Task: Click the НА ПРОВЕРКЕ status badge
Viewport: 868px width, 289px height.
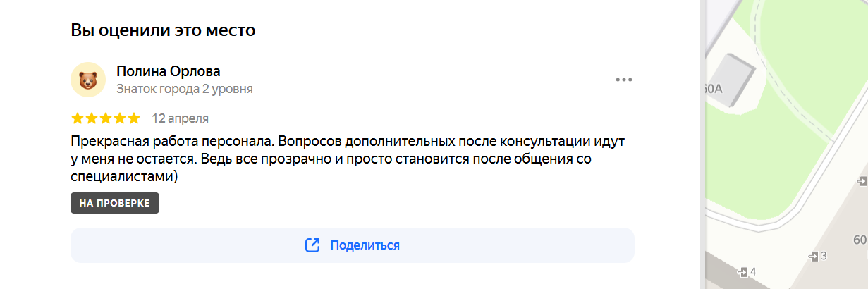Action: click(115, 203)
